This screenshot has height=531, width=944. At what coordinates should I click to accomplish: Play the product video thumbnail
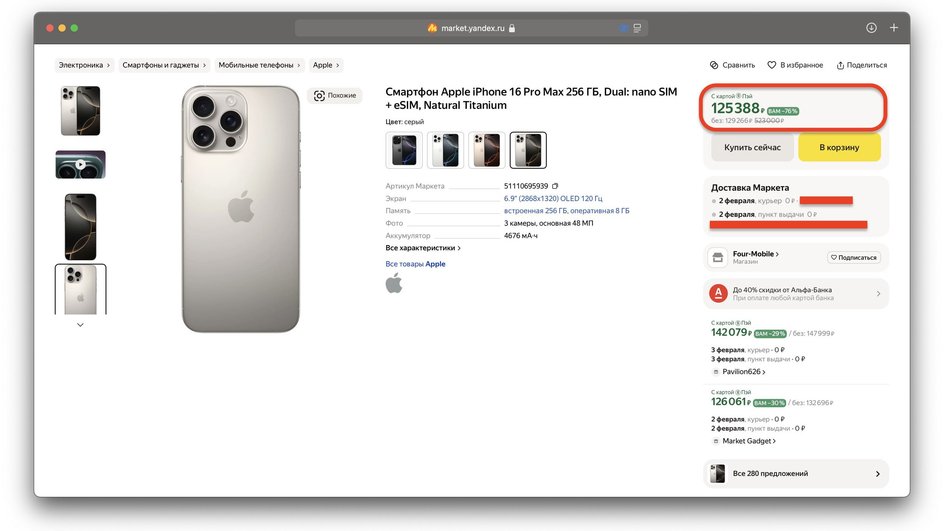(80, 165)
